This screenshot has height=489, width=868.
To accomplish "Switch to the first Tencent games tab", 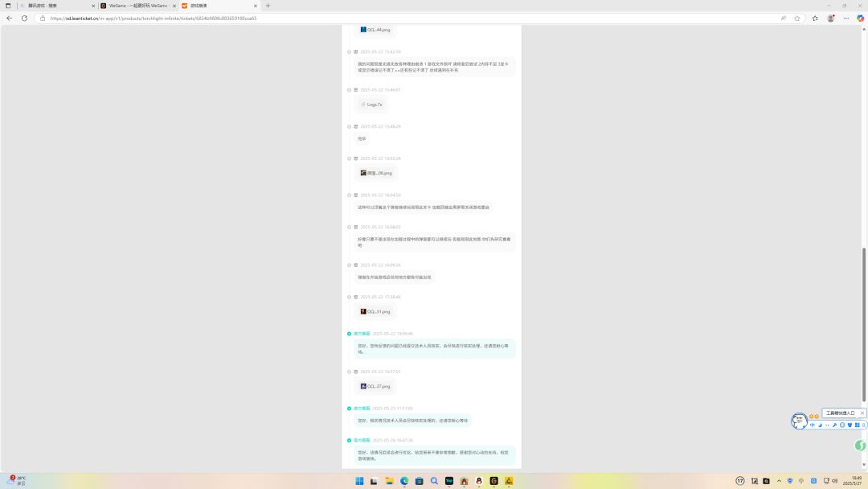I will [x=57, y=6].
